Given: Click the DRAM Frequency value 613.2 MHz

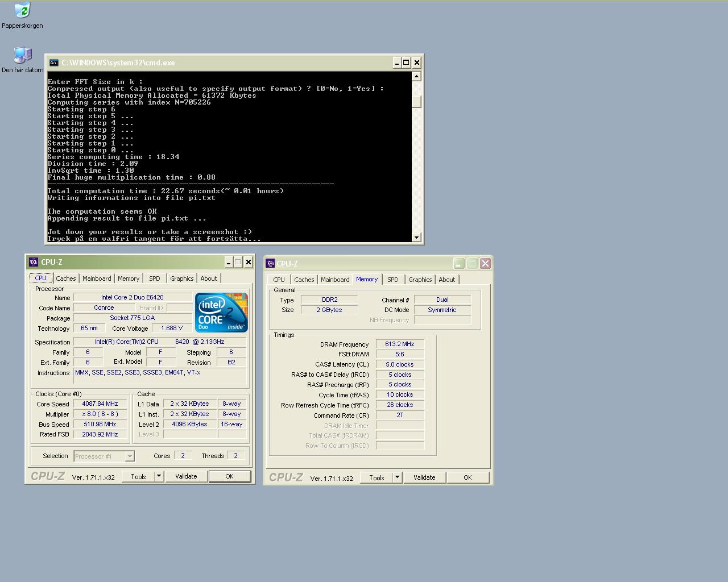Looking at the screenshot, I should [x=400, y=344].
